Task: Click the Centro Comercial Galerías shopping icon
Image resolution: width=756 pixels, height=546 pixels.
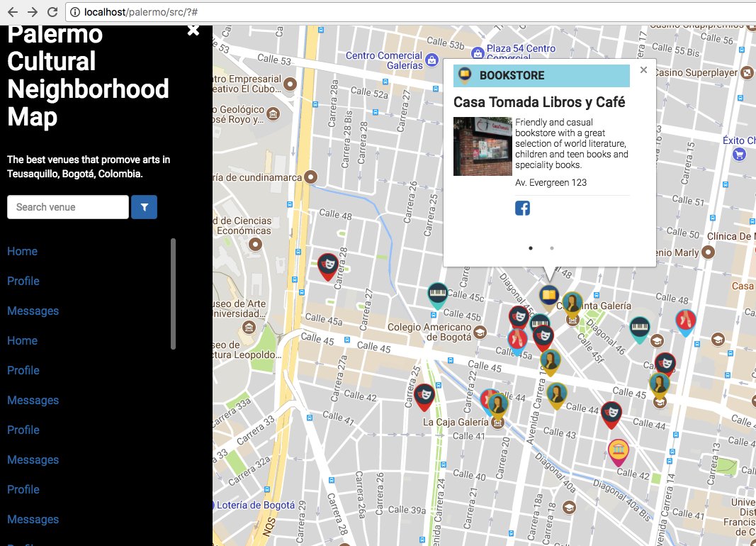Action: (x=432, y=60)
